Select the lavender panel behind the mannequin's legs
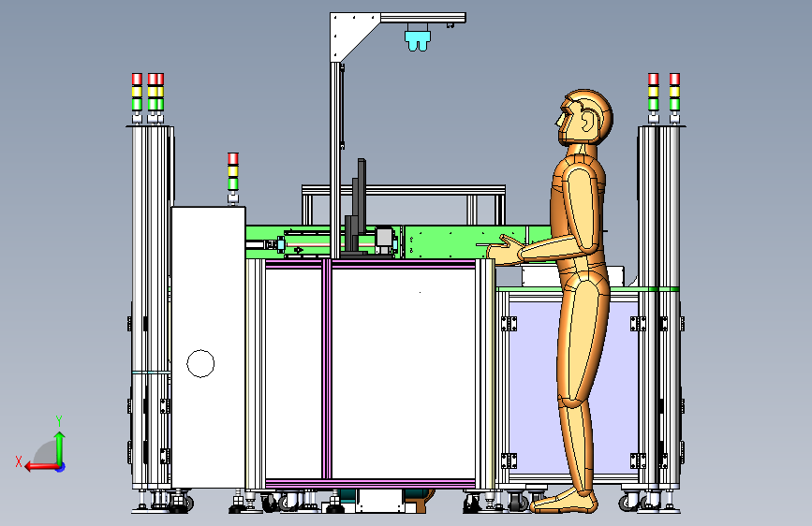This screenshot has height=526, width=812. pyautogui.click(x=573, y=387)
